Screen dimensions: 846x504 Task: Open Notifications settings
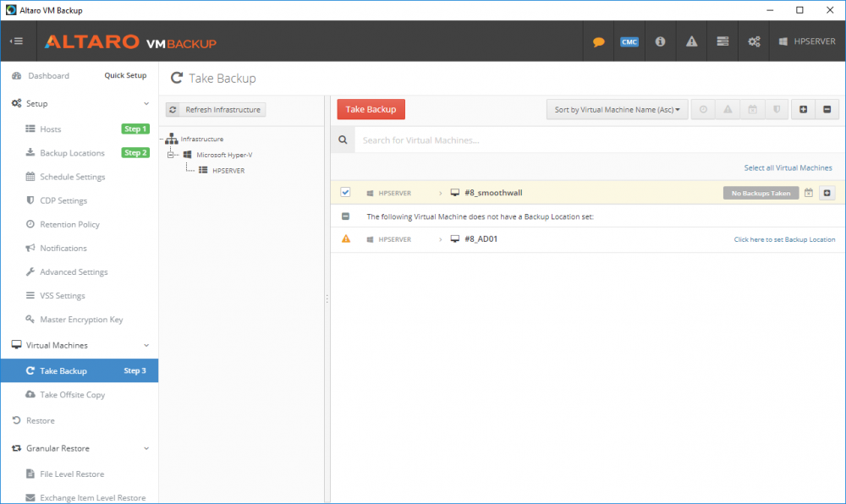click(63, 248)
